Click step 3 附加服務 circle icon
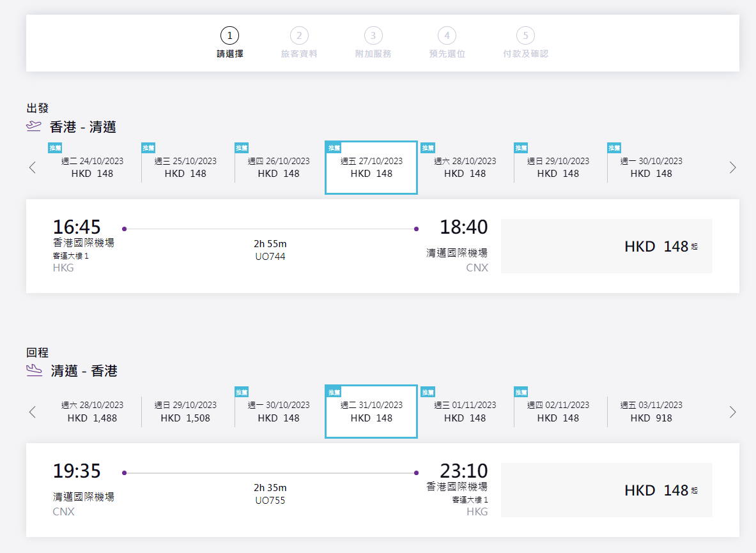 point(373,36)
